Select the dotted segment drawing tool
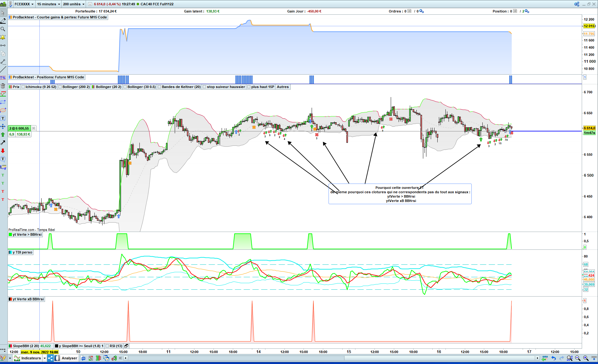598x364 pixels. [x=3, y=61]
